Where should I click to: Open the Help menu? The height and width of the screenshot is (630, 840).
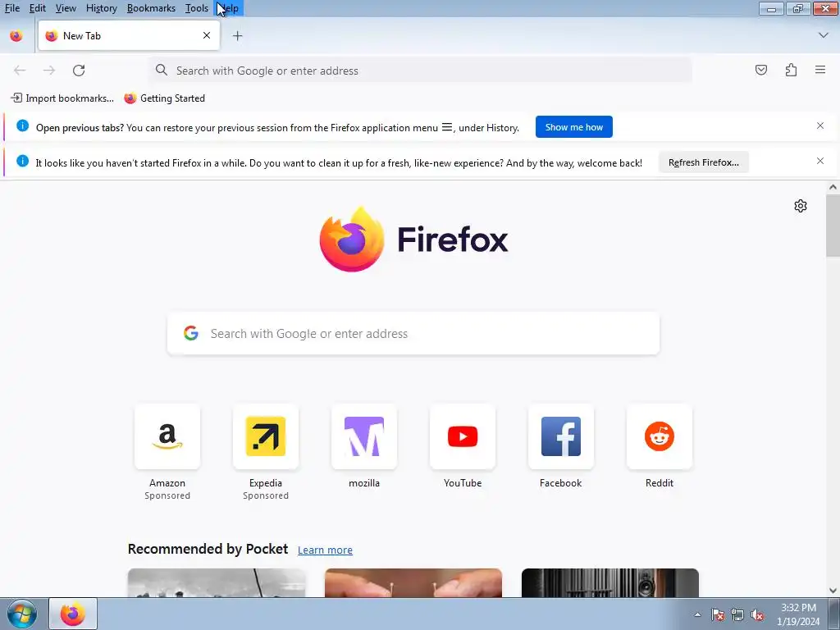click(229, 8)
